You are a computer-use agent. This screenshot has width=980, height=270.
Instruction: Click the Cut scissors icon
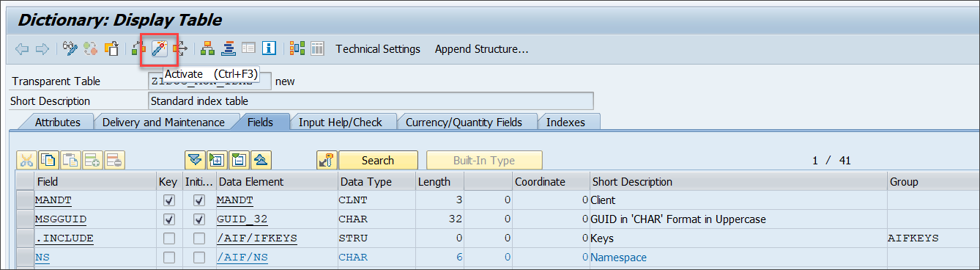point(27,160)
